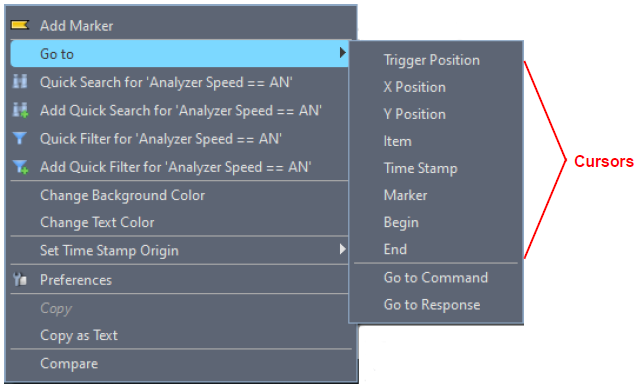Viewport: 641px width, 385px height.
Task: Select Trigger Position in the submenu
Action: click(x=432, y=60)
